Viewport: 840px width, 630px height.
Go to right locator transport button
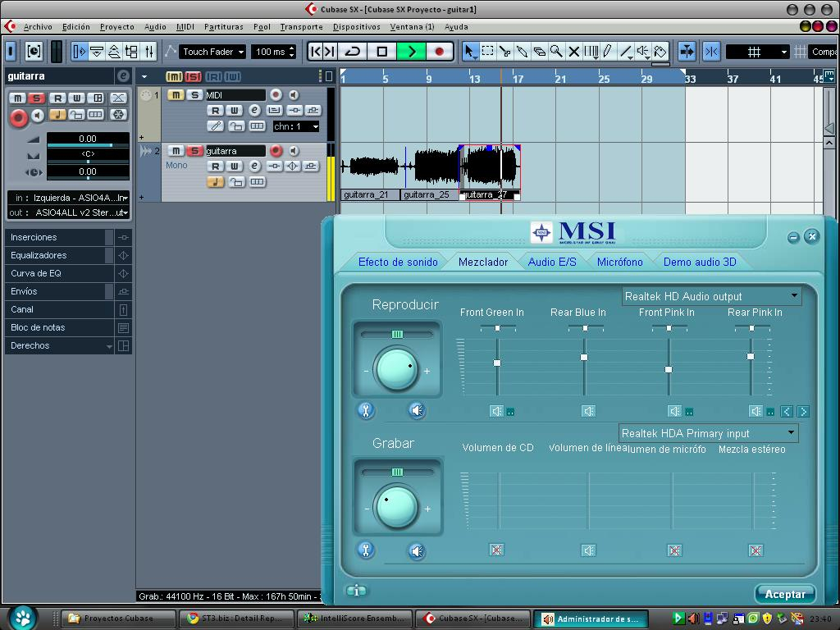point(330,52)
